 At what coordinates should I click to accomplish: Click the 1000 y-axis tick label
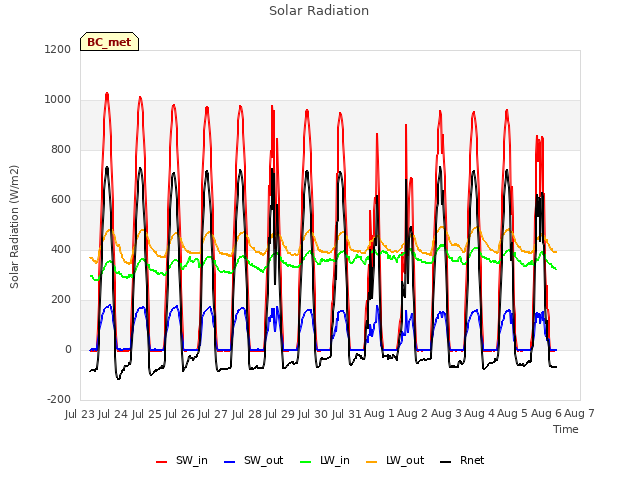(x=58, y=100)
